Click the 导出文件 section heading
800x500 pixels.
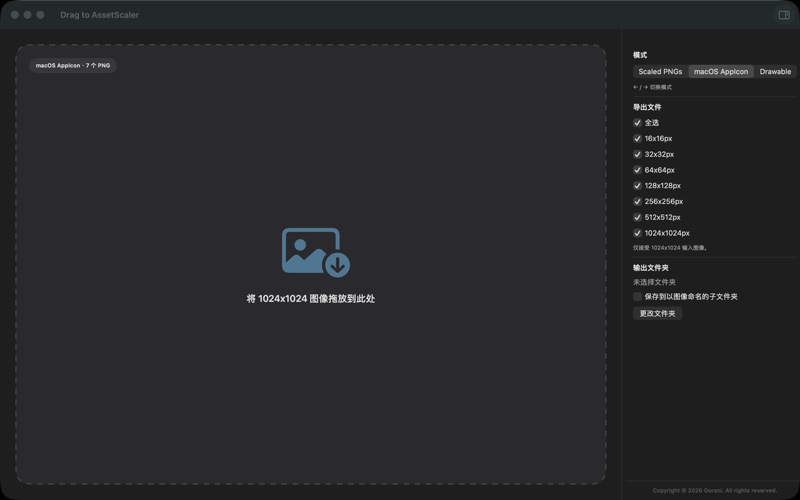click(x=647, y=107)
